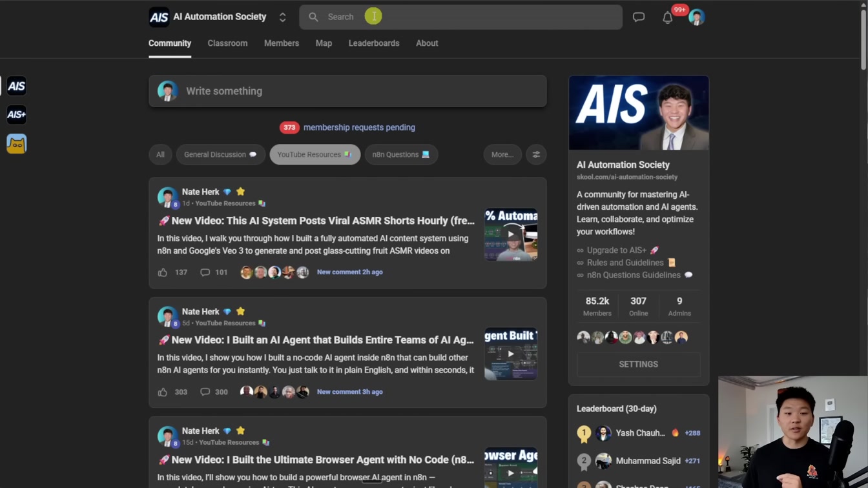Viewport: 868px width, 488px height.
Task: Open skool.com/ai-automation-society link
Action: tap(627, 177)
